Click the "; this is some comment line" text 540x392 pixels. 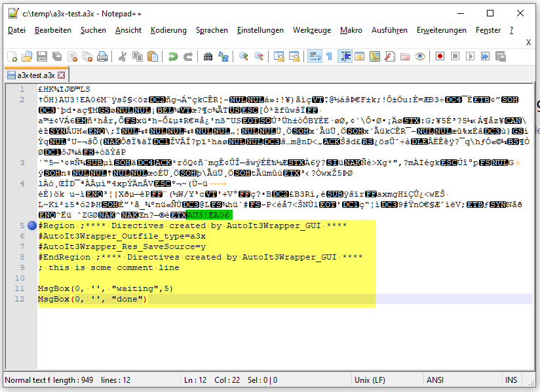pyautogui.click(x=109, y=267)
